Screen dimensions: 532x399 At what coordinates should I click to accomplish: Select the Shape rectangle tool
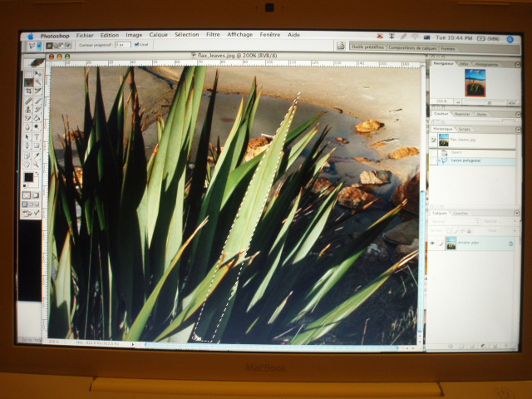pos(37,146)
